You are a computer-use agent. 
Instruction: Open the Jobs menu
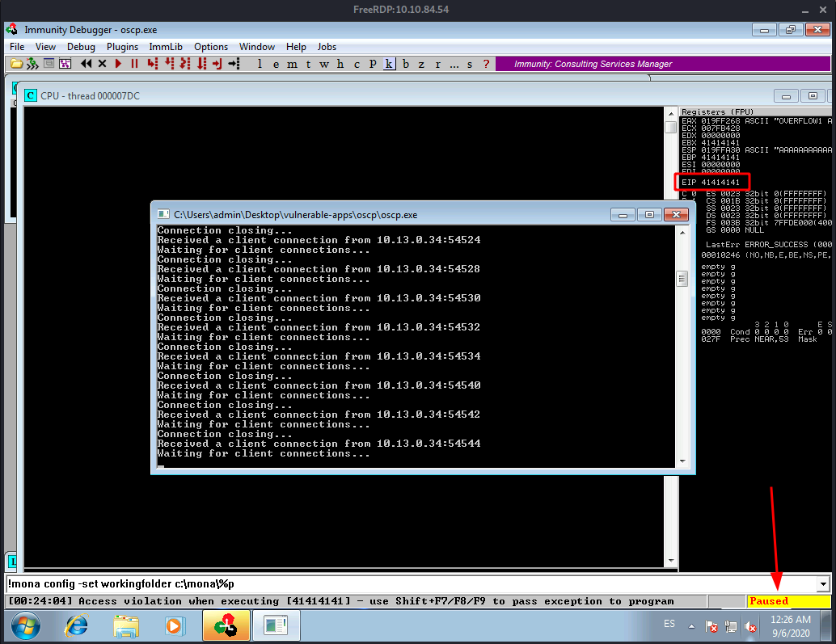(327, 47)
